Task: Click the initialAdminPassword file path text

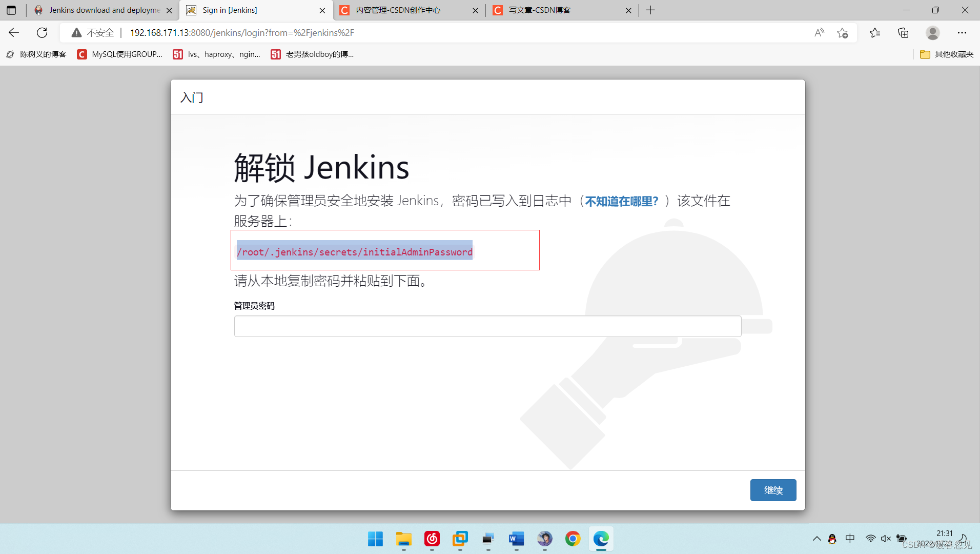Action: pos(354,252)
